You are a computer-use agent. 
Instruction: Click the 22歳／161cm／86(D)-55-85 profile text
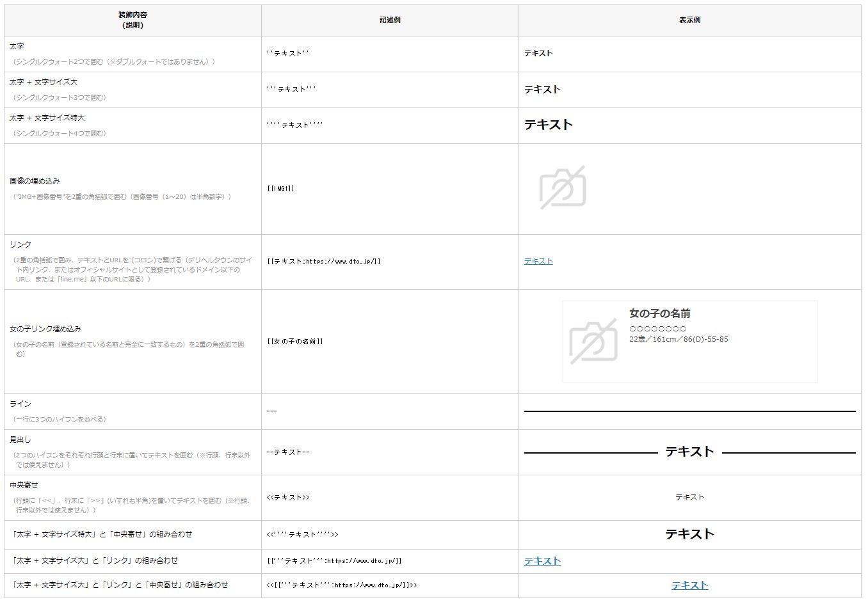pos(679,339)
